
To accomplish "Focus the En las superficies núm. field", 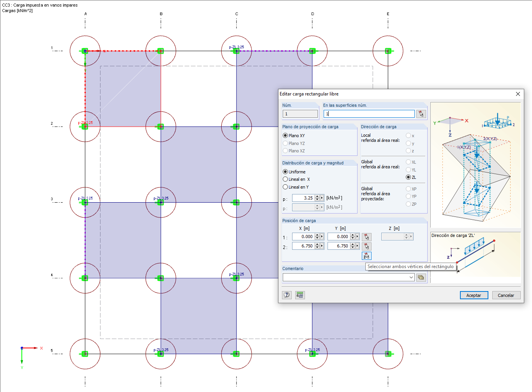I will [369, 114].
